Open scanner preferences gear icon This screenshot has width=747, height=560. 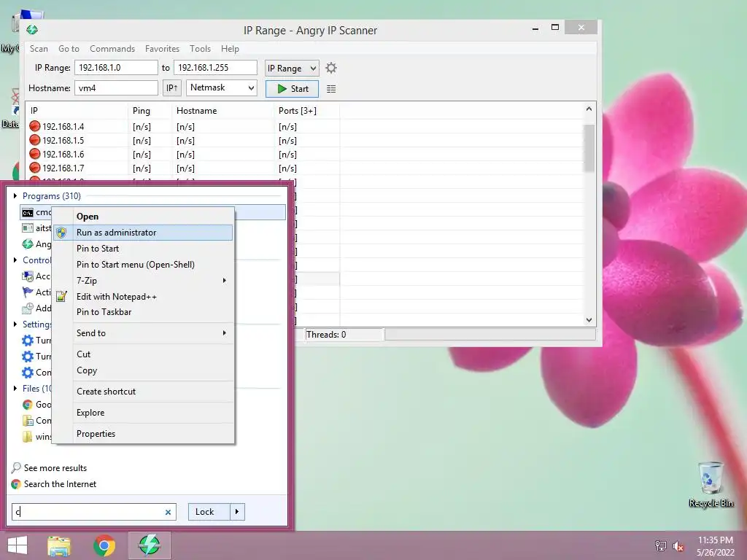click(331, 68)
